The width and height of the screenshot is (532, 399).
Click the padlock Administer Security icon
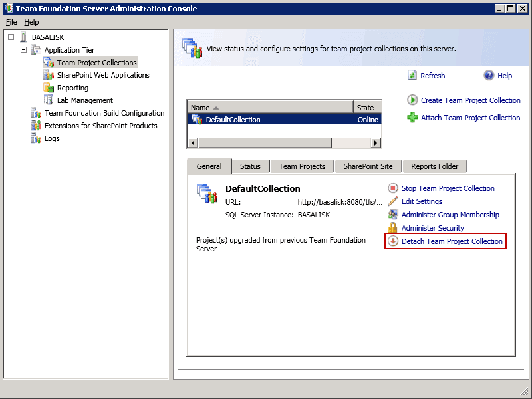coord(393,228)
